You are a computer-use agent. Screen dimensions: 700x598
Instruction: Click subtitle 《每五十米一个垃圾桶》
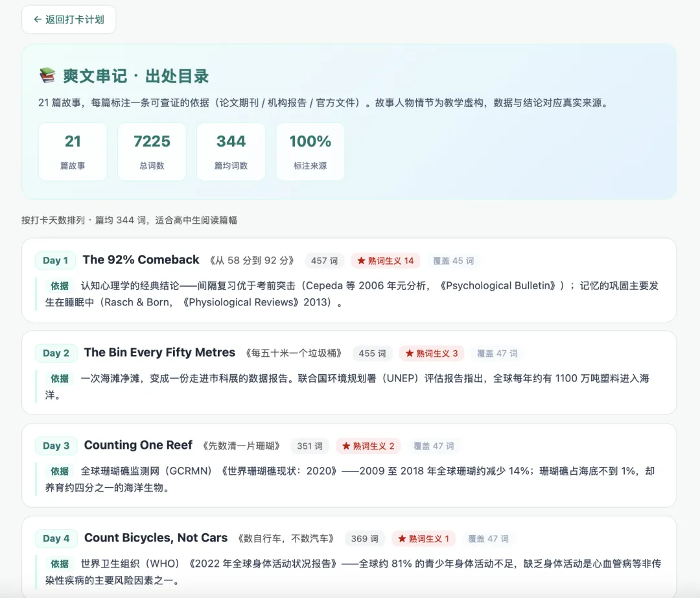pos(294,353)
